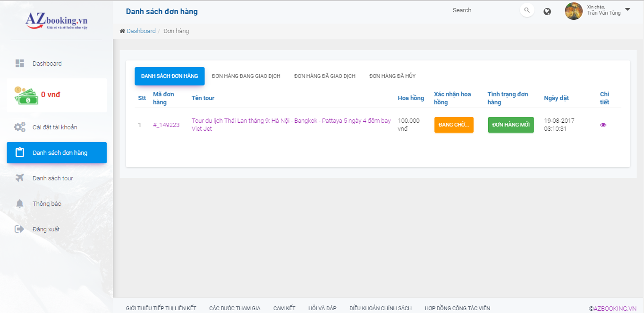This screenshot has height=313, width=644.
Task: Click the user profile avatar
Action: (574, 11)
